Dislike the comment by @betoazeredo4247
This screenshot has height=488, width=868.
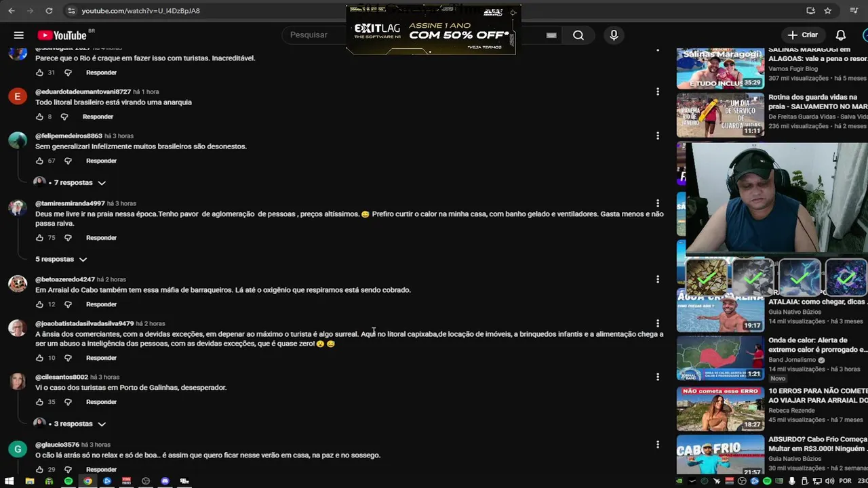coord(68,304)
